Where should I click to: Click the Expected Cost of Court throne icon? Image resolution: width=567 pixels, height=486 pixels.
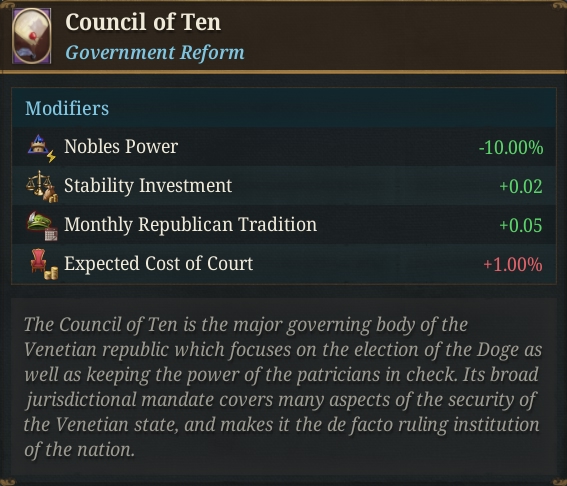pyautogui.click(x=44, y=264)
